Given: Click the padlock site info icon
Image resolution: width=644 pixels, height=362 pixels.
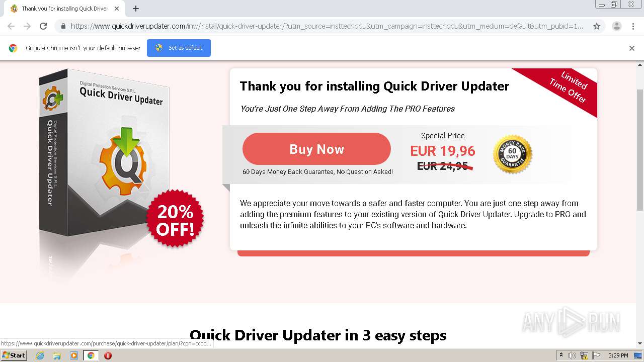Looking at the screenshot, I should (x=63, y=26).
